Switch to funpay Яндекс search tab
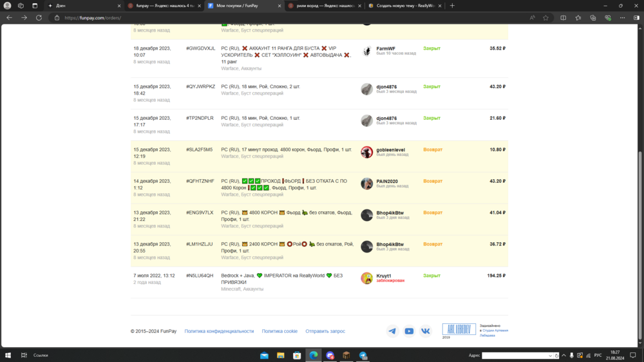Viewport: 644px width, 362px height. click(x=165, y=6)
